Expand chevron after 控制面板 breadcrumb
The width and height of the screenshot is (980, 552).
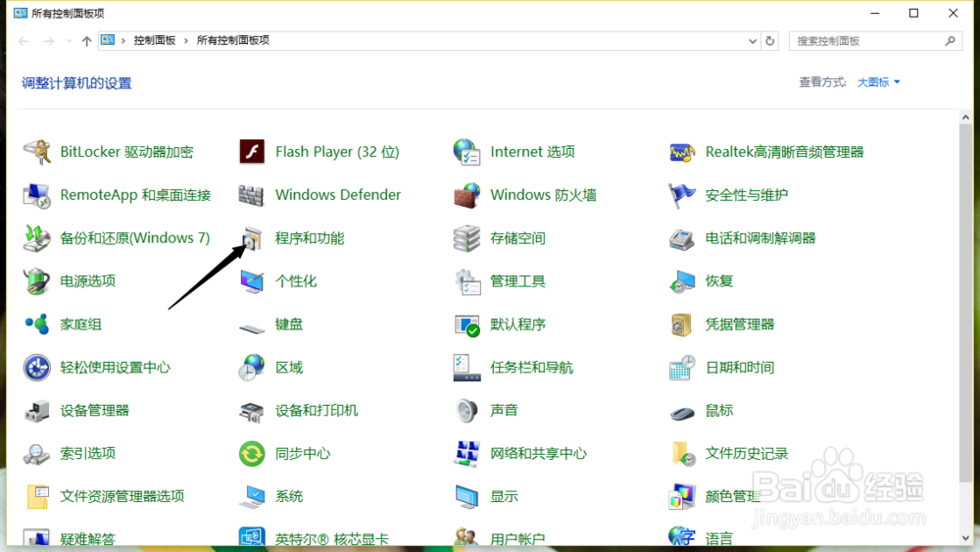pos(185,40)
